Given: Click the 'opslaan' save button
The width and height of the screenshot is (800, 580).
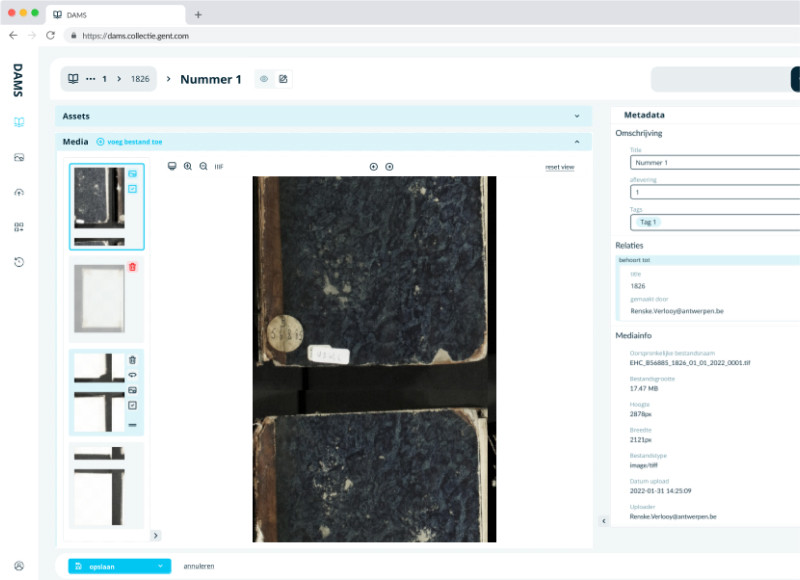Looking at the screenshot, I should pos(119,566).
